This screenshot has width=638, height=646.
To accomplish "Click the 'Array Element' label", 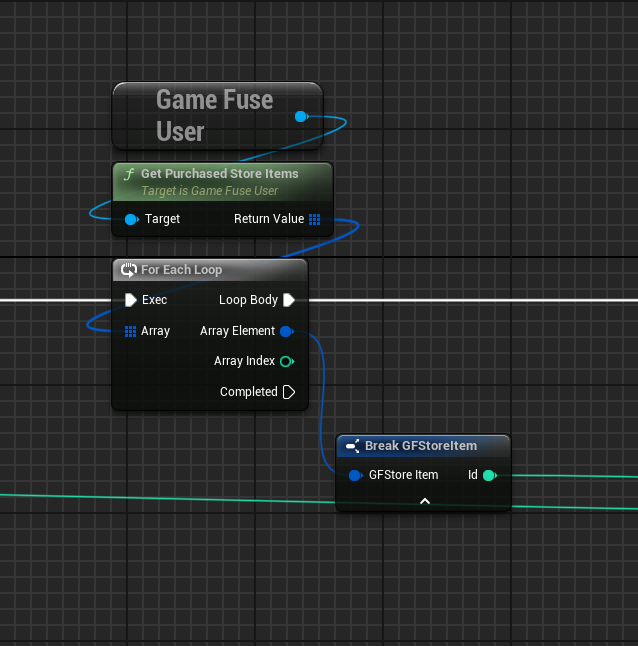I will pyautogui.click(x=237, y=331).
